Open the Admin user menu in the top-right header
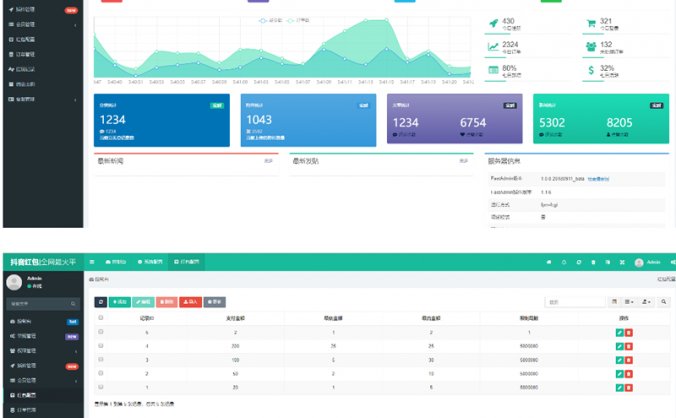This screenshot has height=418, width=676. point(647,262)
